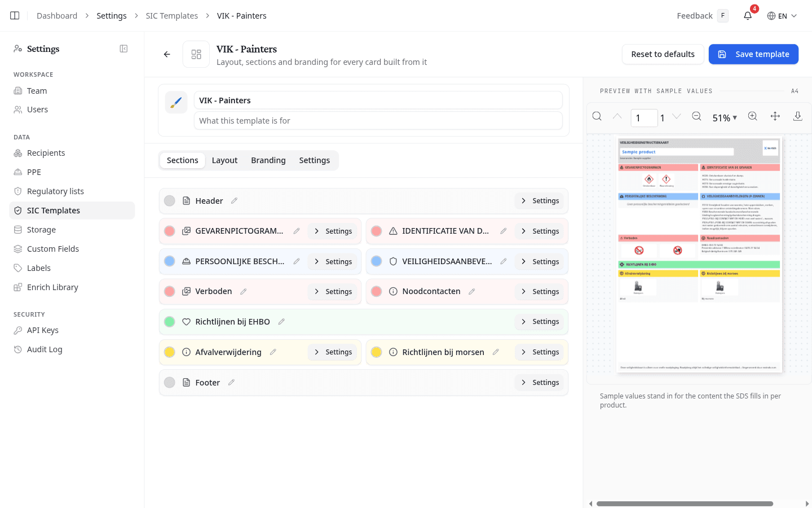Click Reset to defaults
This screenshot has height=508, width=812.
663,54
